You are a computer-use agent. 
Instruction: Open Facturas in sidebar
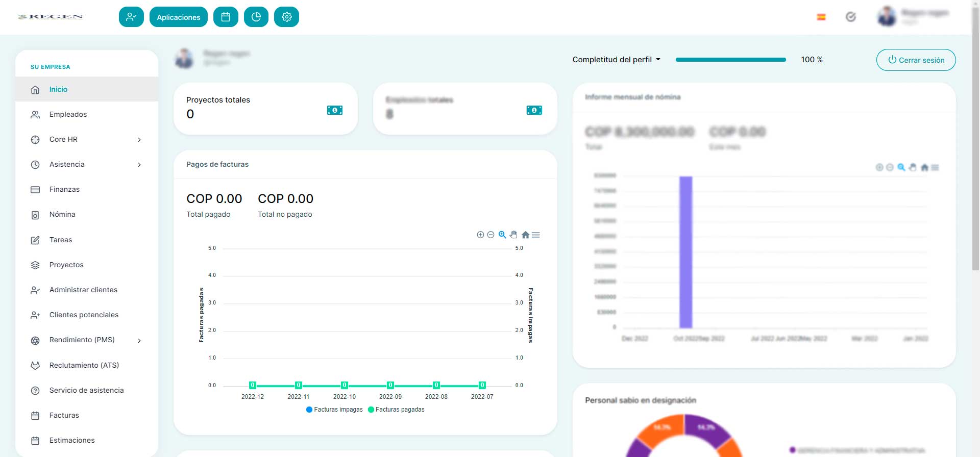[x=87, y=415]
